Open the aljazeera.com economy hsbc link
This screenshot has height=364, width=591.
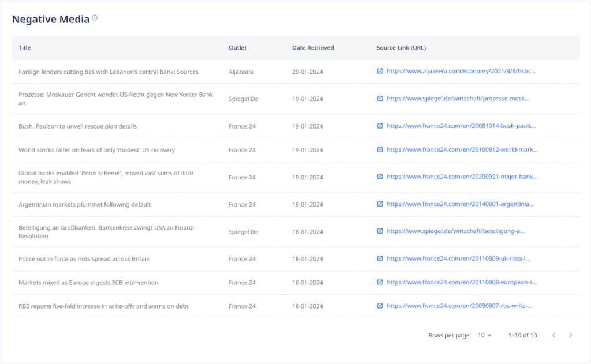pos(461,71)
